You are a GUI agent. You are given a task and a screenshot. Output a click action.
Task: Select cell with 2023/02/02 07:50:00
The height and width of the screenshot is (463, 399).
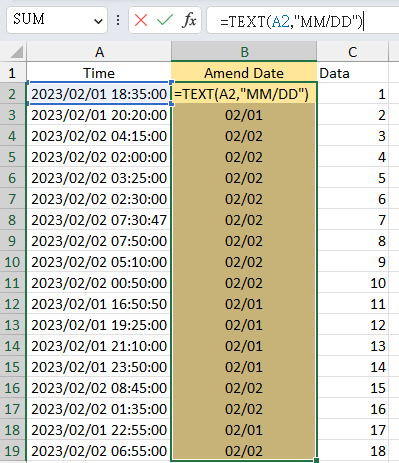pos(99,241)
